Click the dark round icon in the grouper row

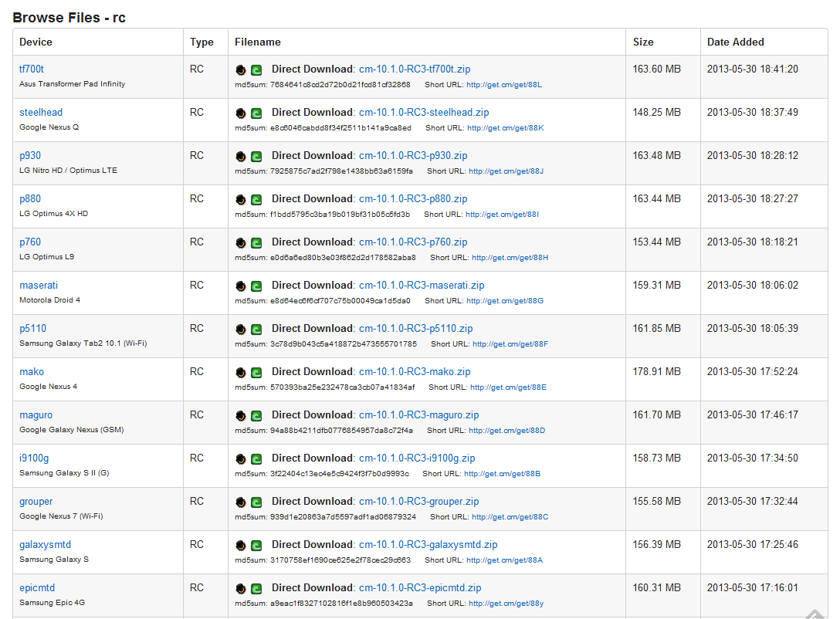pyautogui.click(x=241, y=502)
